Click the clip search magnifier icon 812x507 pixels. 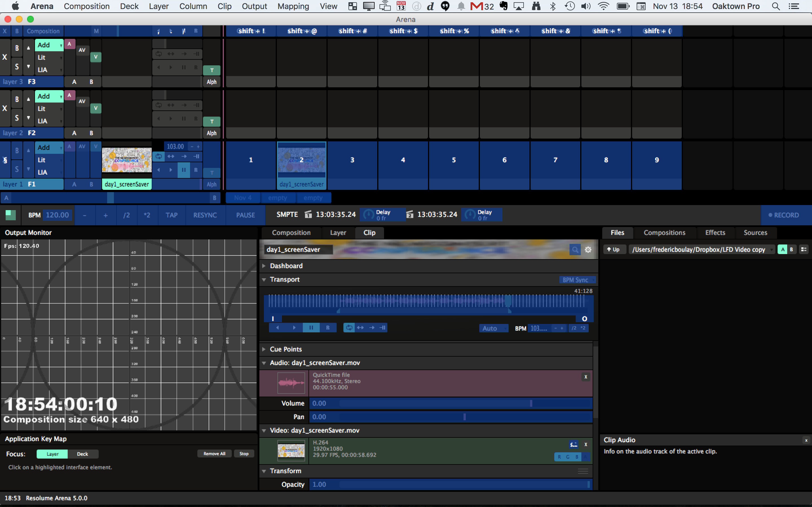coord(575,250)
